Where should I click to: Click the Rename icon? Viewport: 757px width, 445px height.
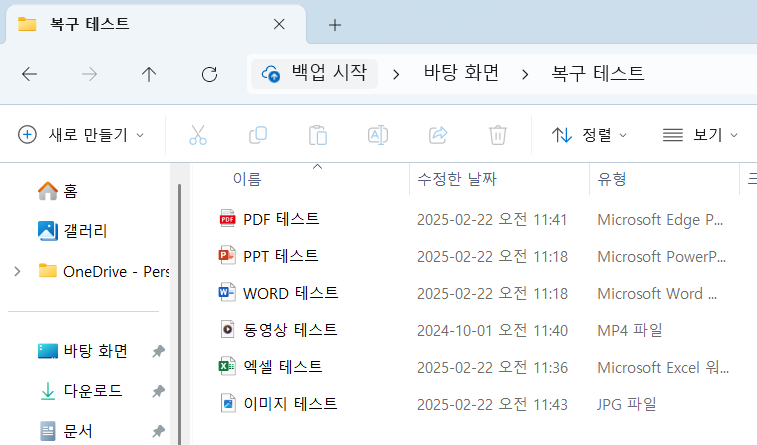click(378, 135)
